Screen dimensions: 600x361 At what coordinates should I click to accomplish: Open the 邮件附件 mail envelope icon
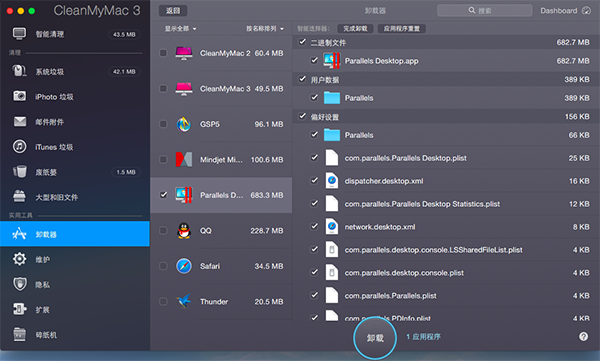(20, 122)
